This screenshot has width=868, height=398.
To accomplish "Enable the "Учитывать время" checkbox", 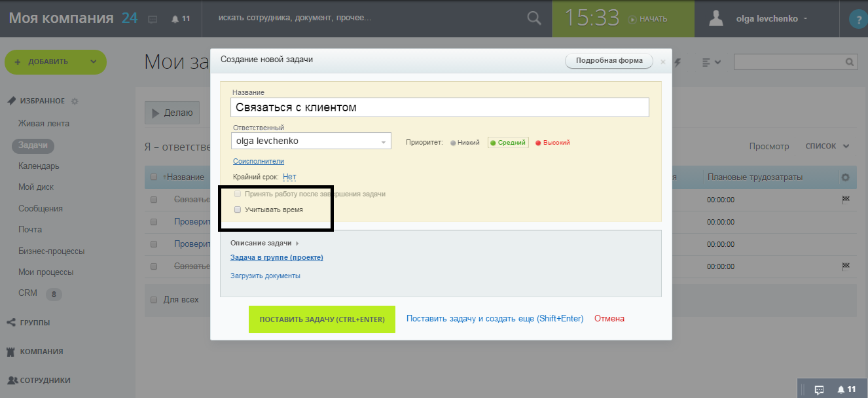I will [x=237, y=209].
